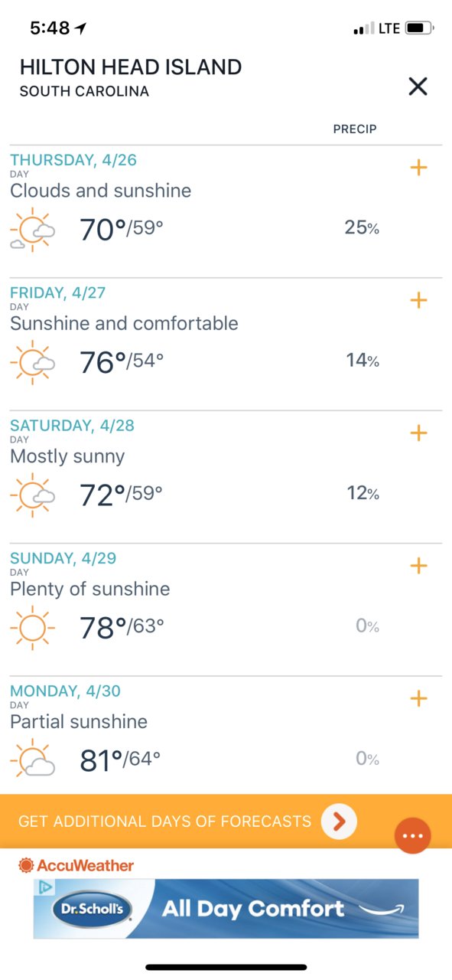The width and height of the screenshot is (452, 980).
Task: Expand Friday 4/27 forecast with plus icon
Action: point(418,300)
